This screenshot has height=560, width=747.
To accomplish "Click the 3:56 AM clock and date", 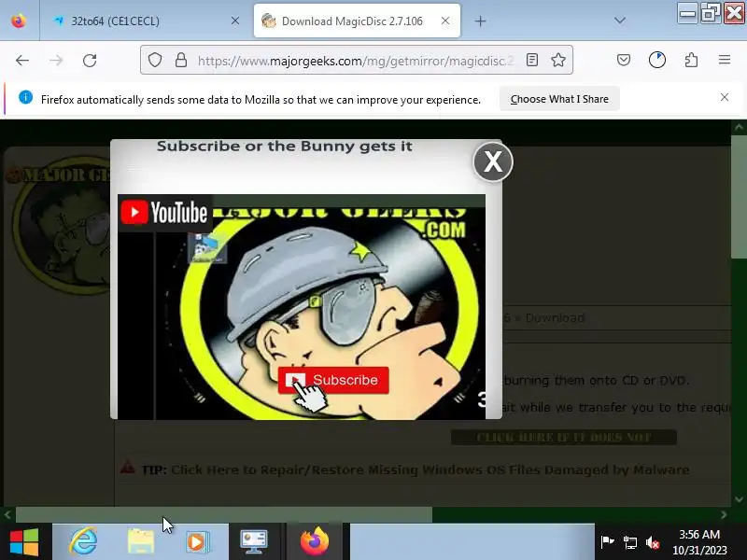I will [x=699, y=542].
